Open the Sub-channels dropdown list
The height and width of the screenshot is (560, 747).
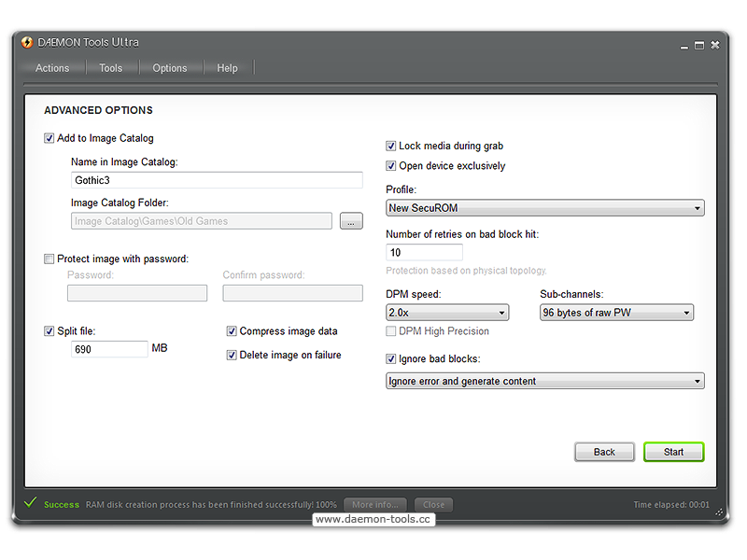[x=616, y=313]
